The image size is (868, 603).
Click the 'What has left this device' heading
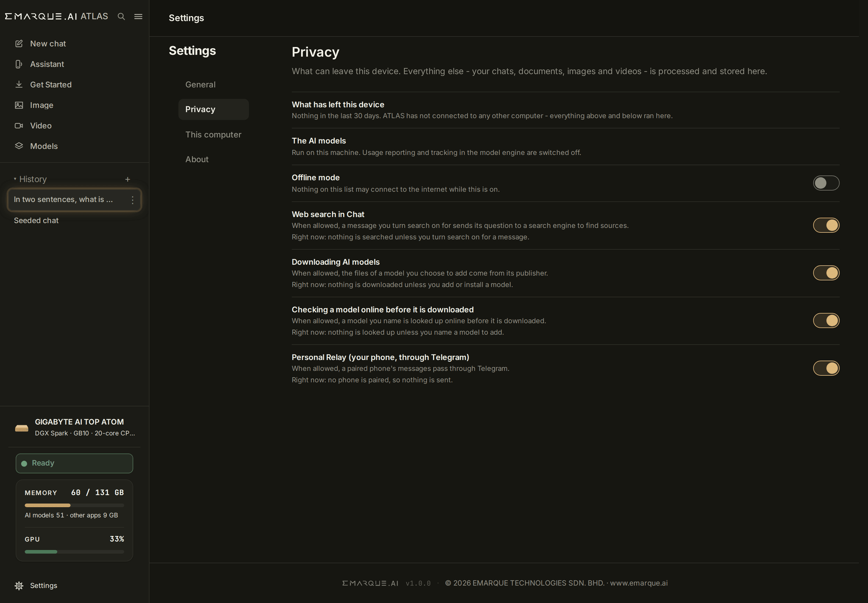click(338, 104)
